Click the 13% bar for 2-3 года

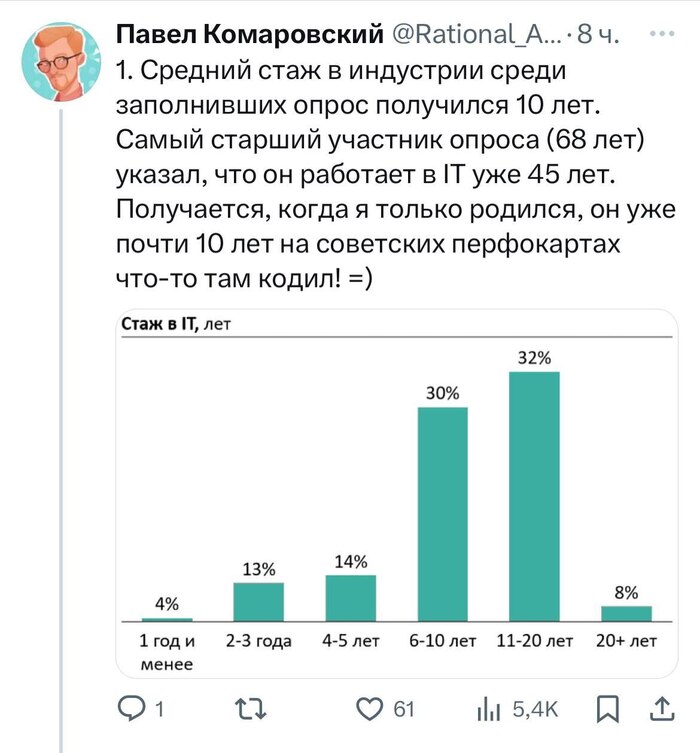pyautogui.click(x=259, y=601)
